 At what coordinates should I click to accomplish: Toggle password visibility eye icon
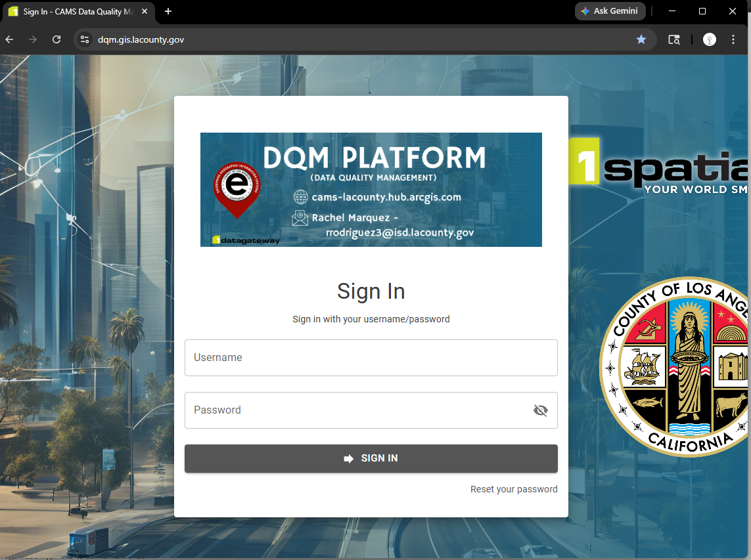point(540,410)
